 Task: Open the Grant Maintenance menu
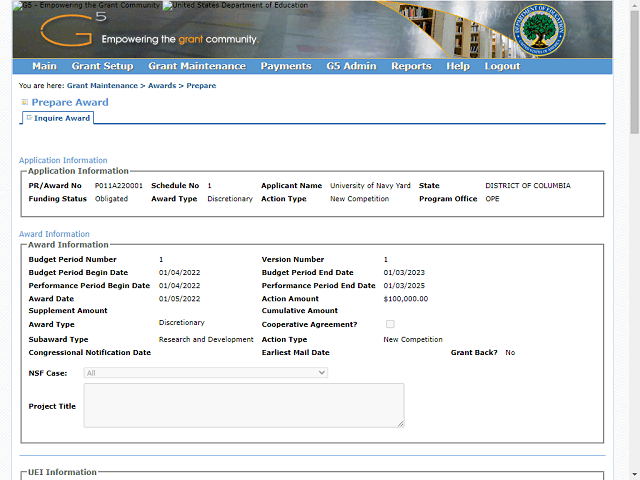coord(196,66)
